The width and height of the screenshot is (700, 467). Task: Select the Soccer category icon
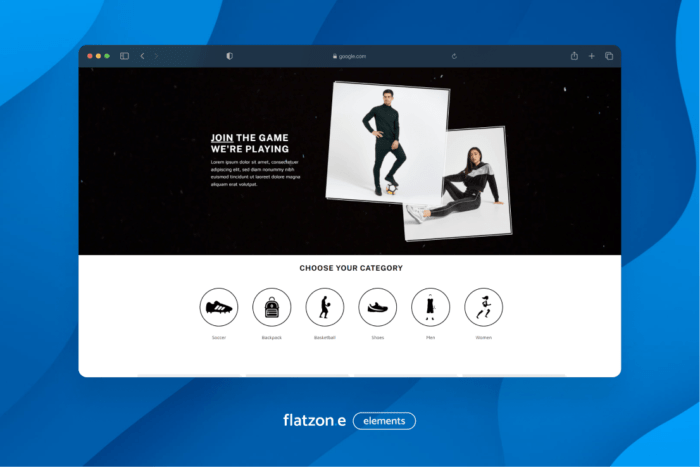click(219, 307)
